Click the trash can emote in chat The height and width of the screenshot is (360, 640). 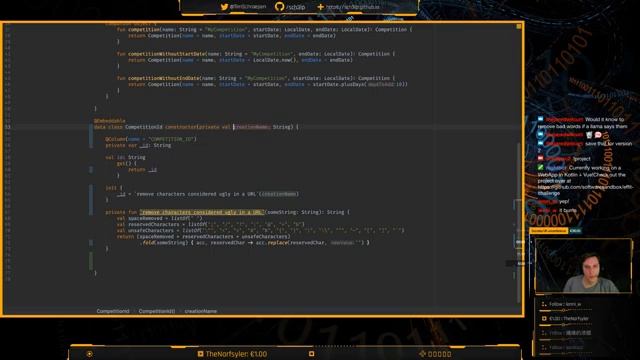click(589, 135)
